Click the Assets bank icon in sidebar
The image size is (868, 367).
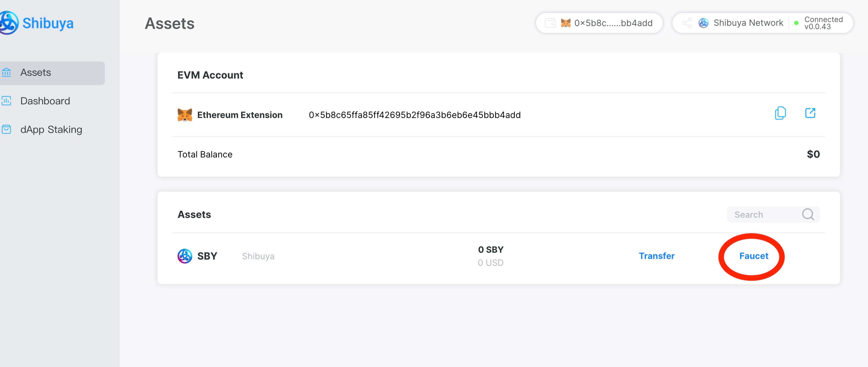coord(7,72)
